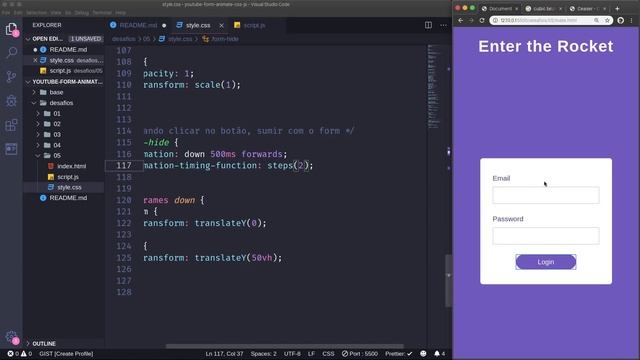Switch to the Document browser tab

500,8
